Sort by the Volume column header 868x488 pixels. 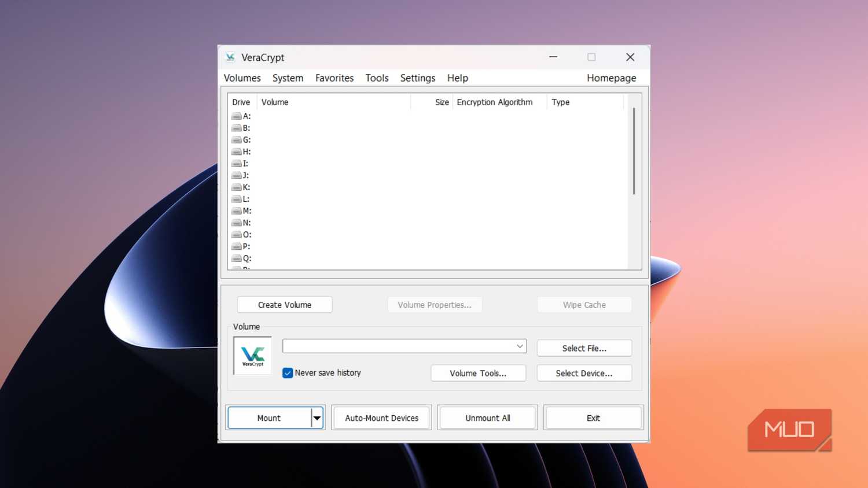pyautogui.click(x=334, y=102)
